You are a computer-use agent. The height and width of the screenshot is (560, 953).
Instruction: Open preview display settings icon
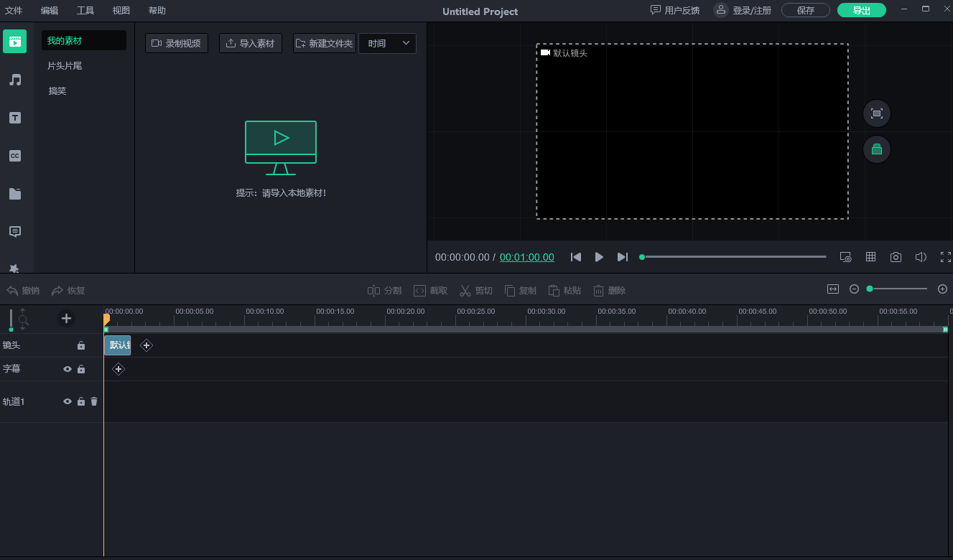coord(845,257)
